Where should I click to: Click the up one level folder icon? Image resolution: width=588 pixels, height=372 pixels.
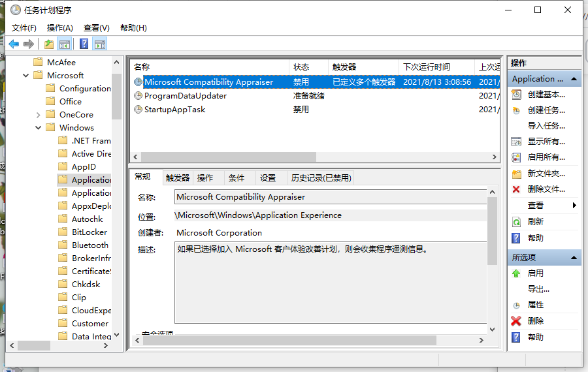click(x=49, y=44)
